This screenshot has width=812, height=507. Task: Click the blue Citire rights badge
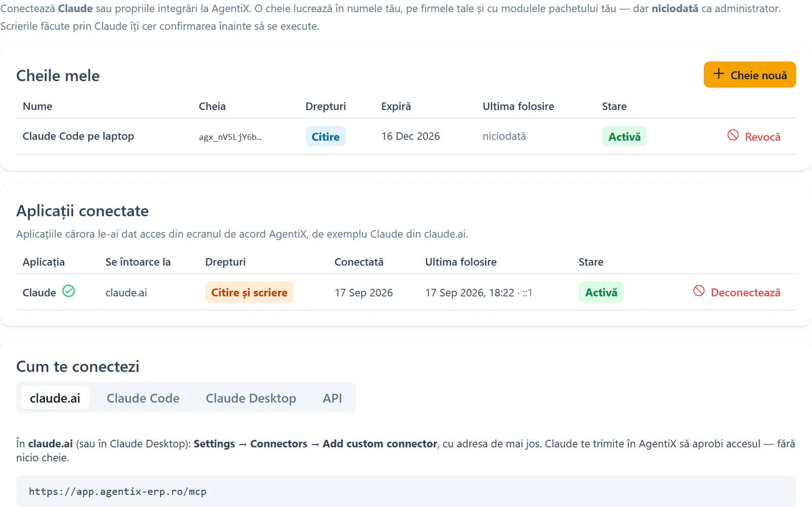[x=325, y=136]
